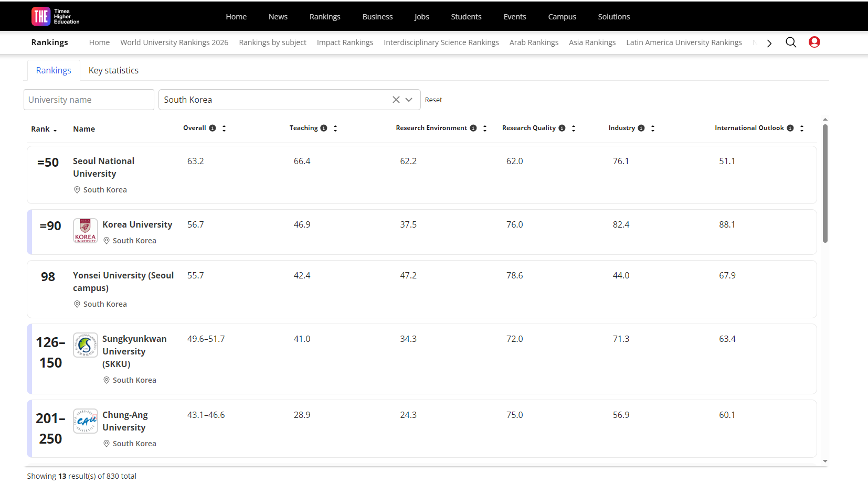Open Yonsei University (Seoul campus) page
This screenshot has width=868, height=495.
(x=123, y=282)
